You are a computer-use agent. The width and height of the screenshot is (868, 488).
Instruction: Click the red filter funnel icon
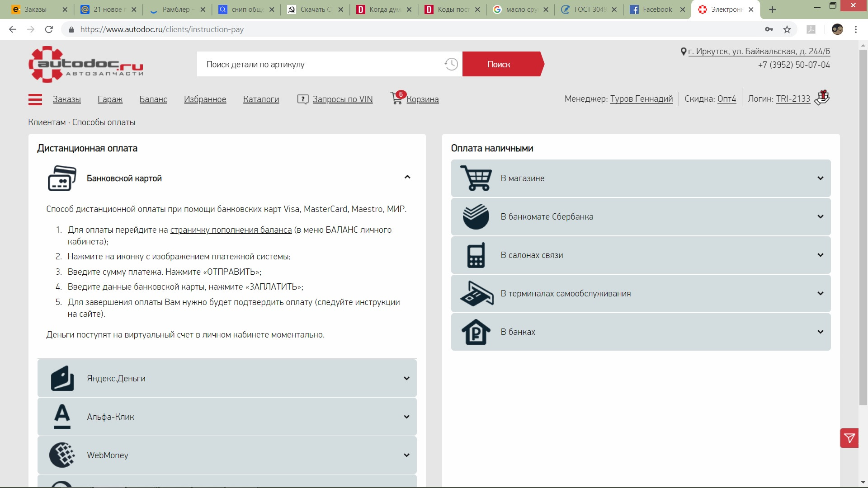pos(849,438)
